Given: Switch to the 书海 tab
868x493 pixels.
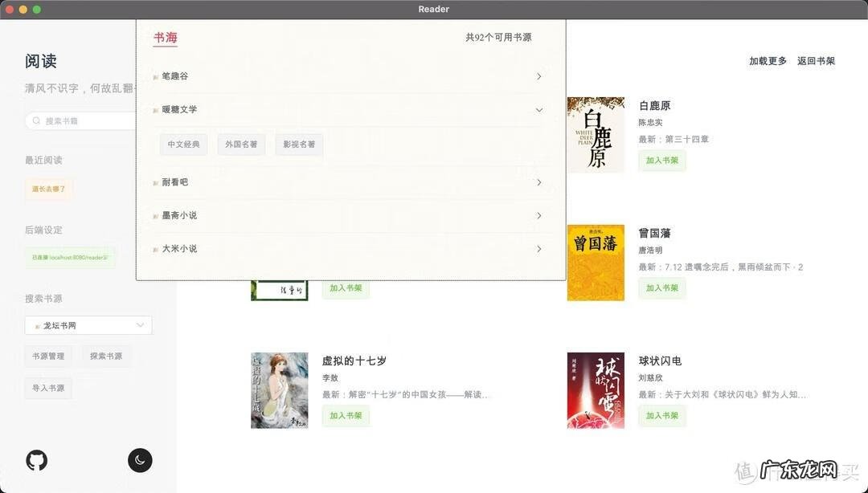Looking at the screenshot, I should tap(166, 36).
